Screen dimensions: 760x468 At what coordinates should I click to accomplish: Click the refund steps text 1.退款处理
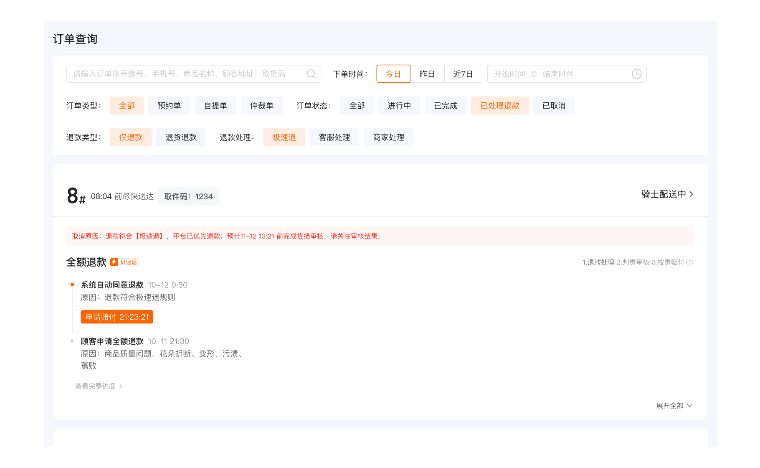(599, 262)
